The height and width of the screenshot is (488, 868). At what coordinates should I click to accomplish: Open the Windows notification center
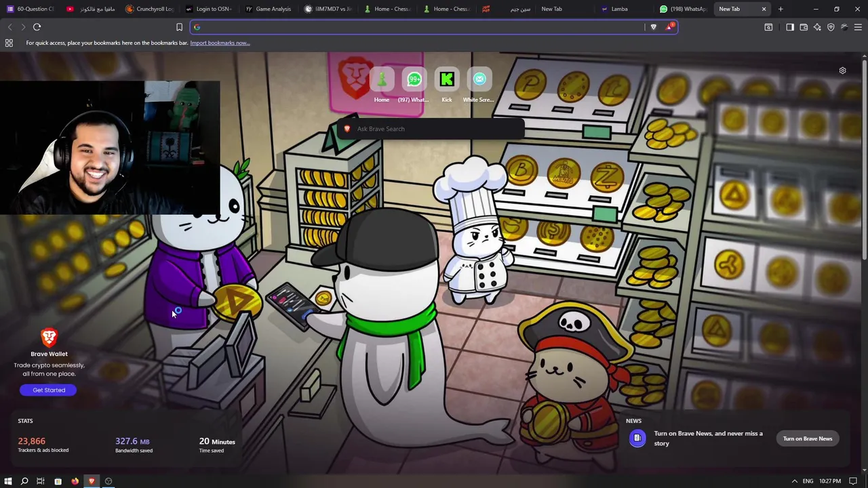click(853, 481)
